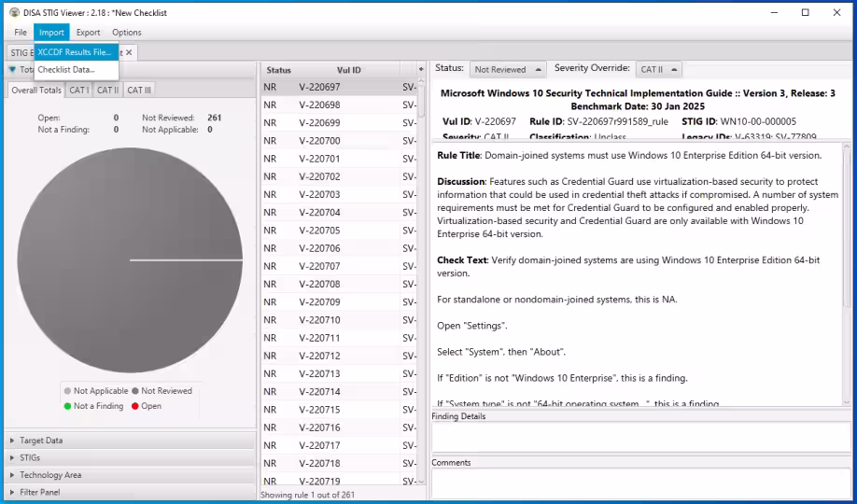Open the Options menu
Viewport: 857px width, 504px height.
127,33
